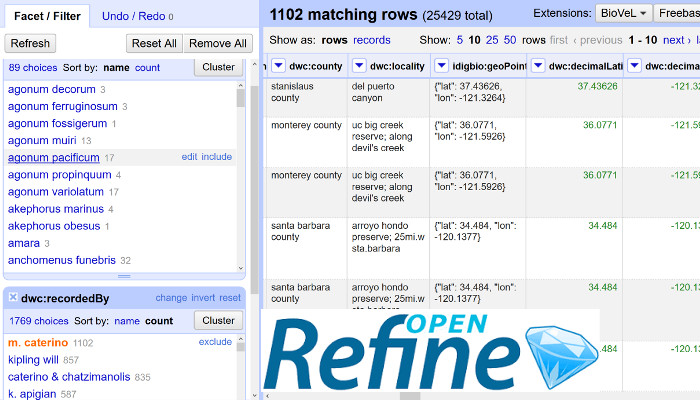Click the 1769 choices link

pos(39,321)
